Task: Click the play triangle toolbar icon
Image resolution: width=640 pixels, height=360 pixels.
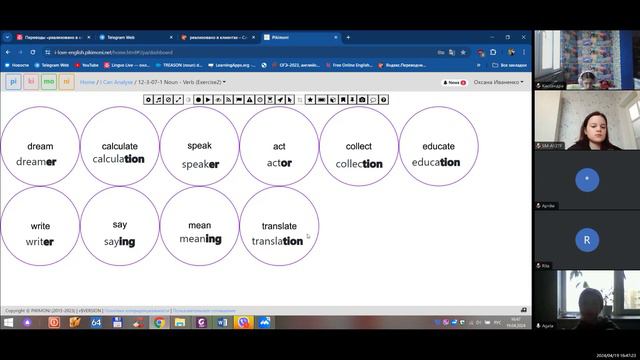Action: click(208, 100)
